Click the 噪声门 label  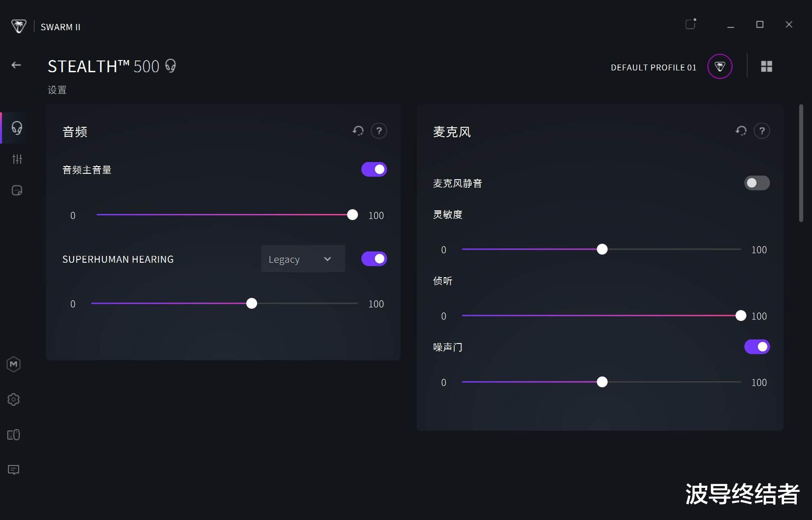pyautogui.click(x=448, y=347)
